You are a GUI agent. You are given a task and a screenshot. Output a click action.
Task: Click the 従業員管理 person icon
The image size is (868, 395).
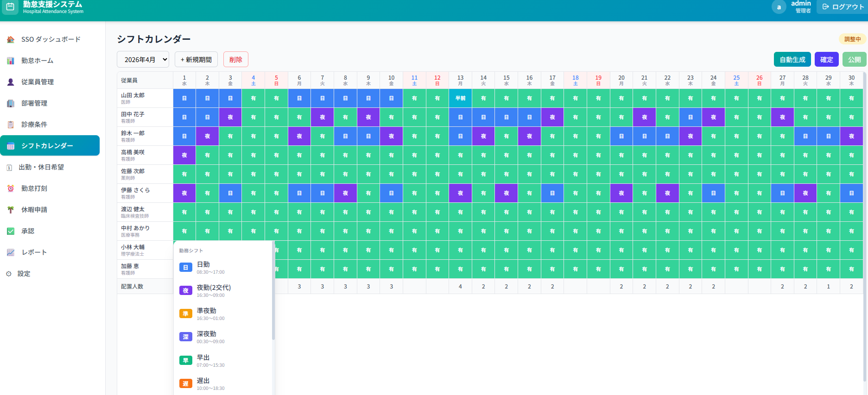pyautogui.click(x=11, y=82)
